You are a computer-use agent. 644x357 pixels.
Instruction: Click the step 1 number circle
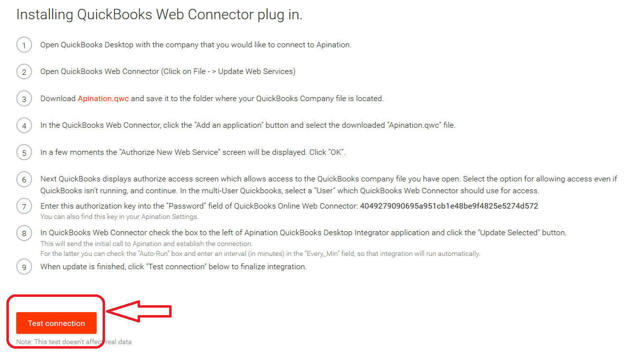(x=24, y=45)
